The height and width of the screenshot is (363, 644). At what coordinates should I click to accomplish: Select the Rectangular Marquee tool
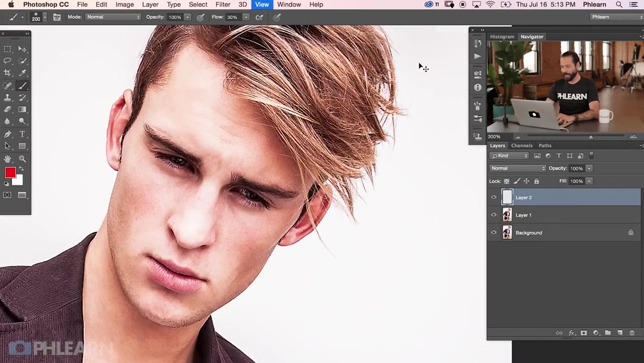[x=8, y=49]
